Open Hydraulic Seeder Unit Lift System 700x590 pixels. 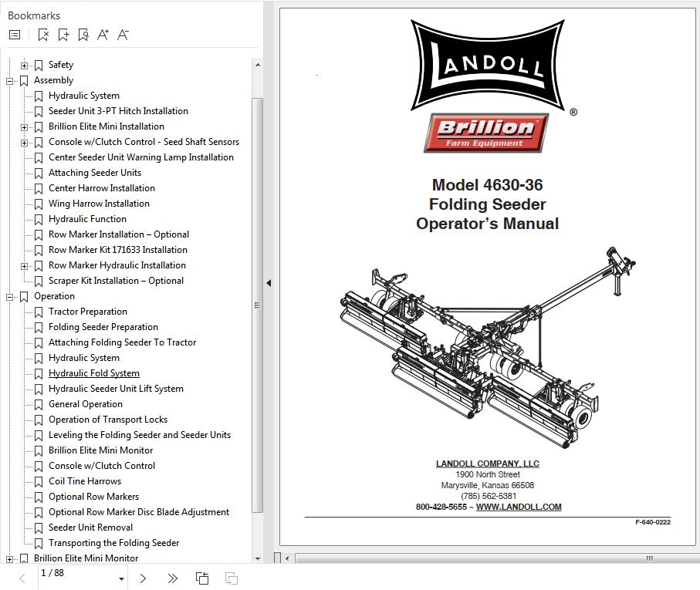click(x=116, y=389)
